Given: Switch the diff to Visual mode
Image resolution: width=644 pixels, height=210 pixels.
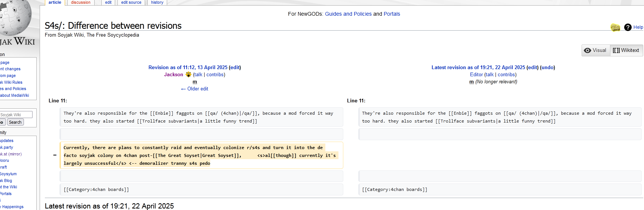Looking at the screenshot, I should [x=596, y=50].
